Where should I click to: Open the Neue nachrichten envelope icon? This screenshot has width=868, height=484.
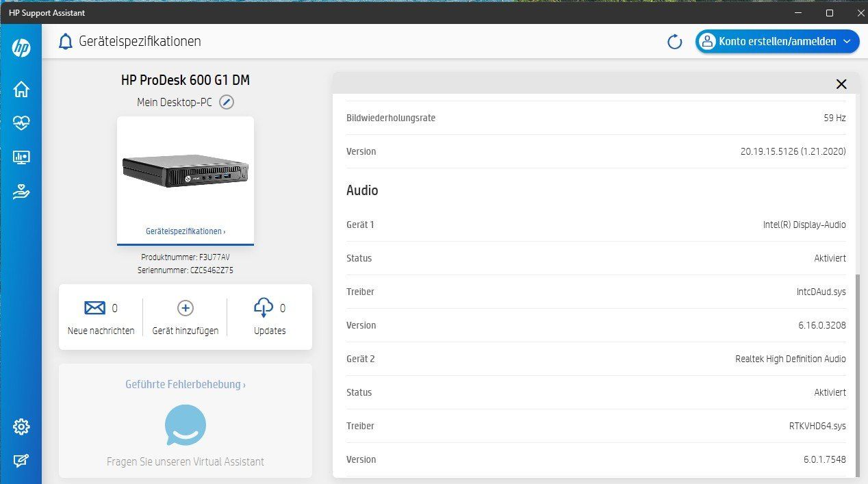coord(94,308)
